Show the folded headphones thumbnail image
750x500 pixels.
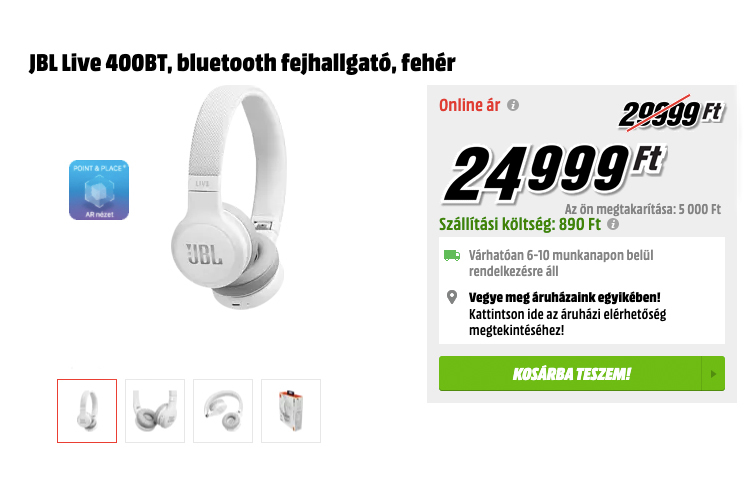tap(155, 411)
